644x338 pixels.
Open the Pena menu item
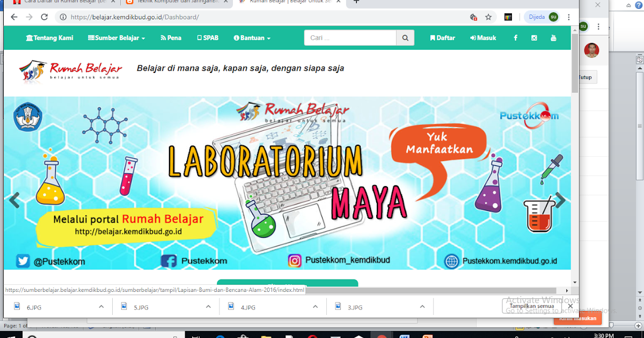point(171,38)
